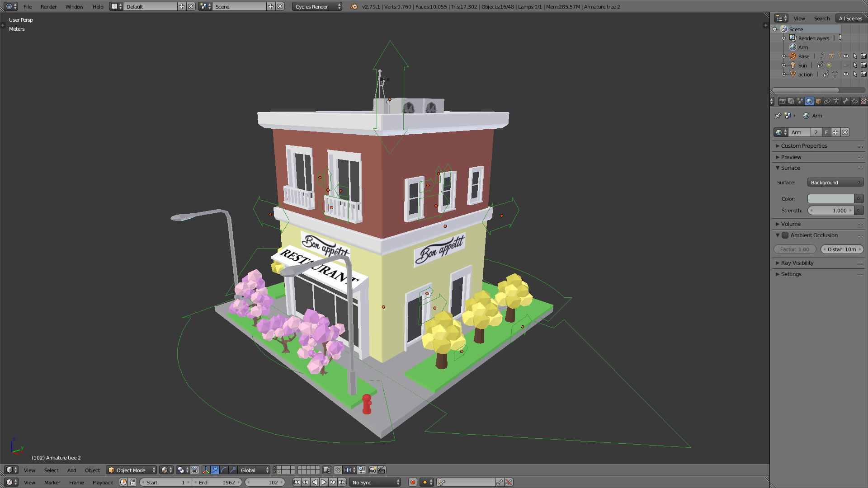This screenshot has width=868, height=488.
Task: Switch to the Object properties tab (cube icon)
Action: (x=819, y=101)
